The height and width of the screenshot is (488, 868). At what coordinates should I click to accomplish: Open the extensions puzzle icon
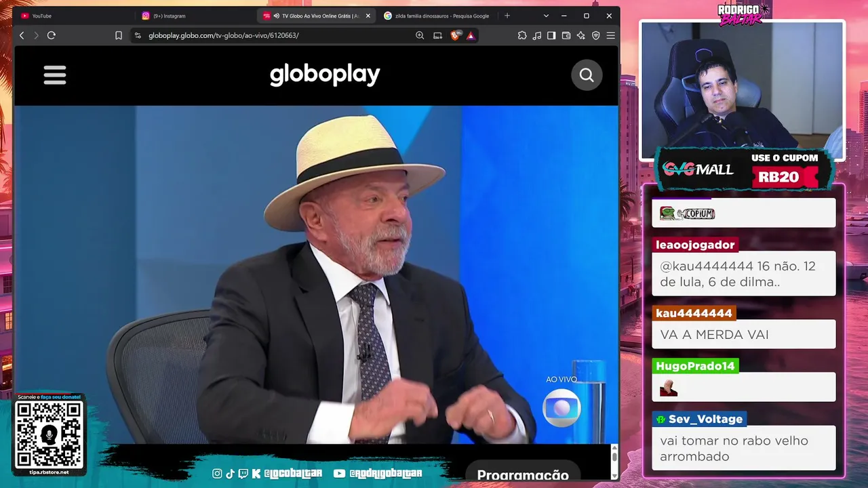pos(522,35)
